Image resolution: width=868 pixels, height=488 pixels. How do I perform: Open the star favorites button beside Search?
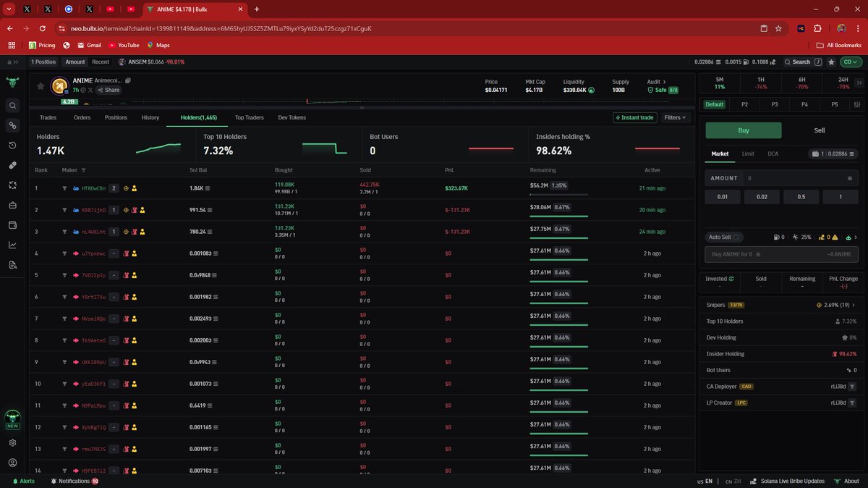pos(831,62)
